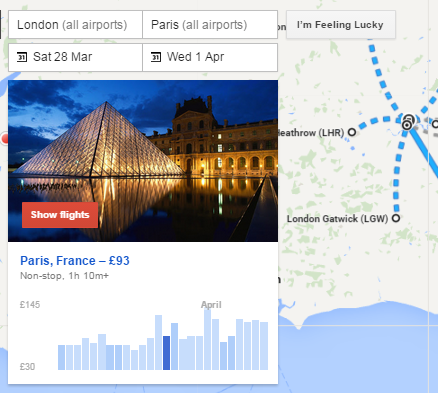Select the London Gatwick (LGW) airport marker
This screenshot has height=393, width=438.
pos(396,219)
